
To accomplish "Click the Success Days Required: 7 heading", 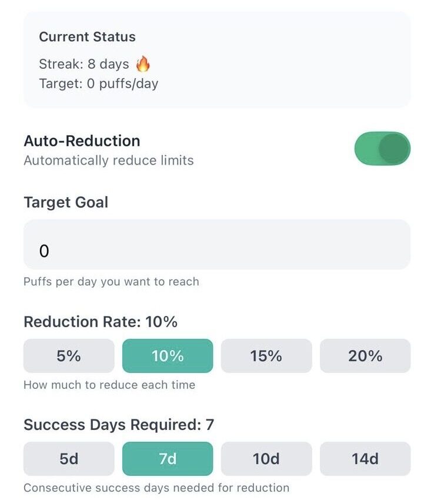I will tap(119, 424).
